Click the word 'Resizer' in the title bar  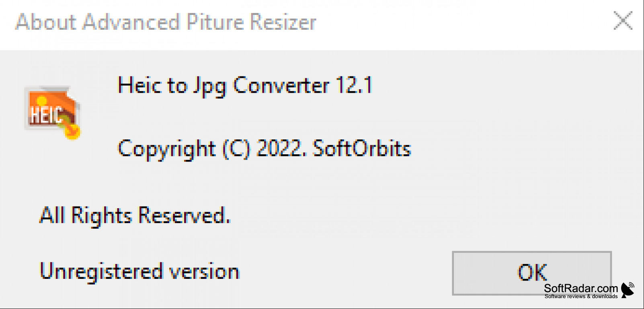point(283,22)
